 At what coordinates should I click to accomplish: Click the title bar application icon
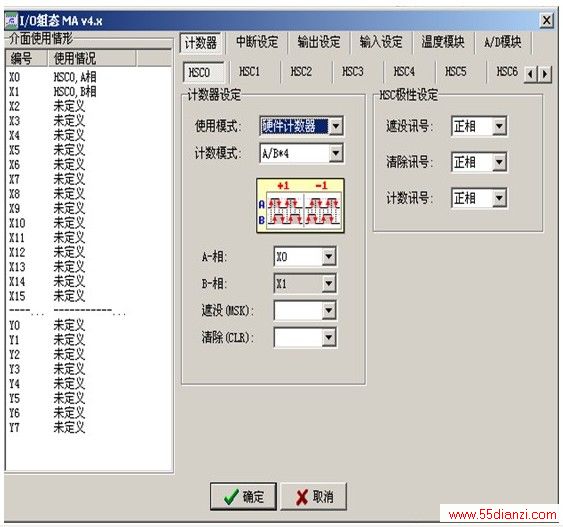(11, 20)
